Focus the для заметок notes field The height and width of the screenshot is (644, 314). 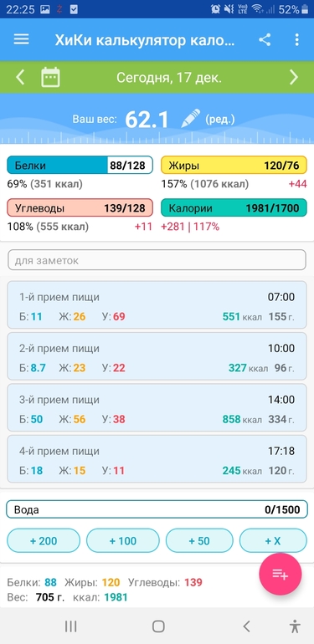(157, 260)
